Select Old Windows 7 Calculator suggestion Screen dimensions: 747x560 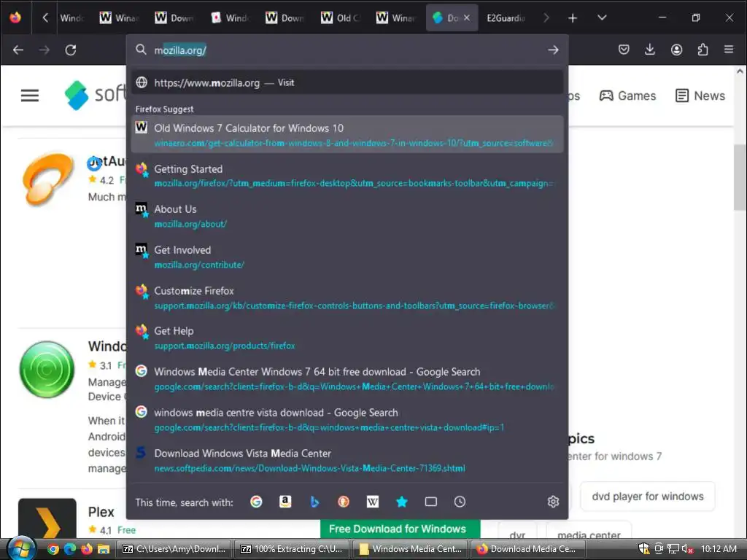347,134
